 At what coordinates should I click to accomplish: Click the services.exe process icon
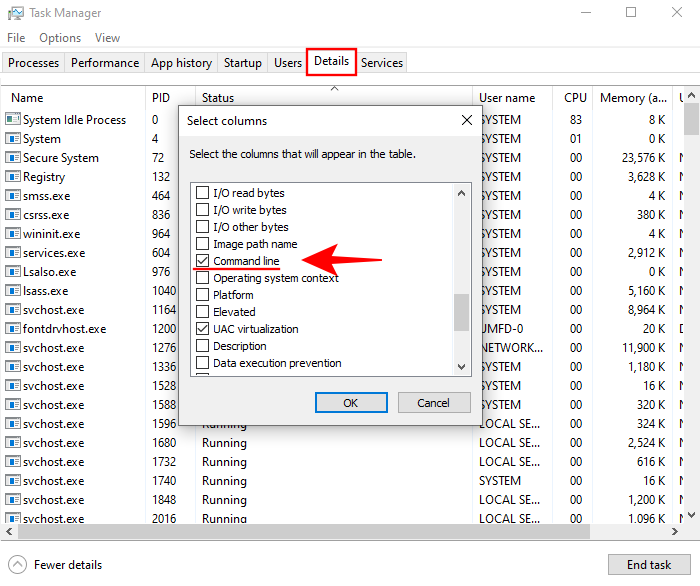coord(13,253)
